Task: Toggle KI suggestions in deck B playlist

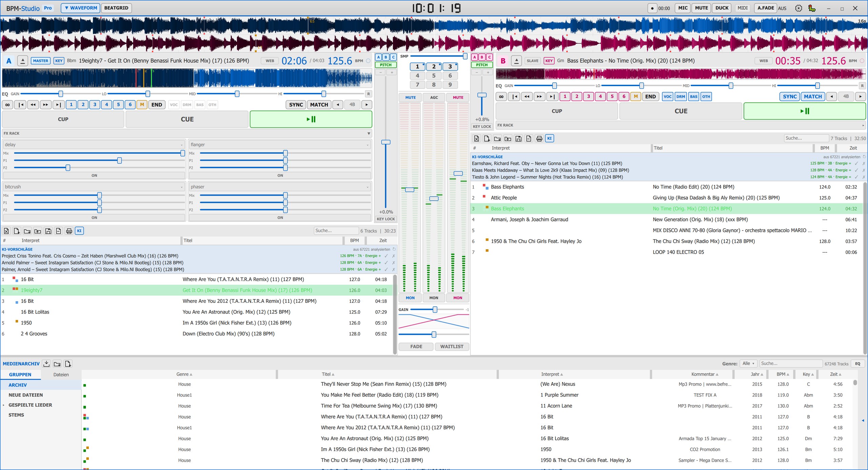Action: point(549,138)
